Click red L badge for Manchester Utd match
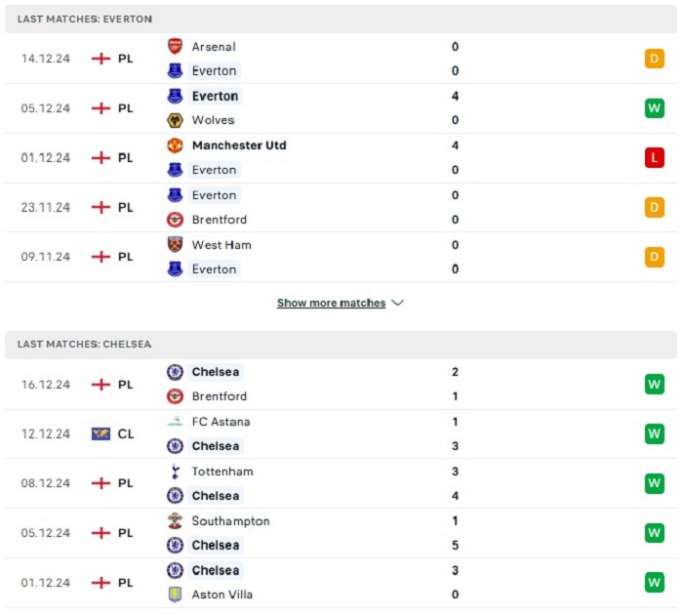 tap(655, 158)
